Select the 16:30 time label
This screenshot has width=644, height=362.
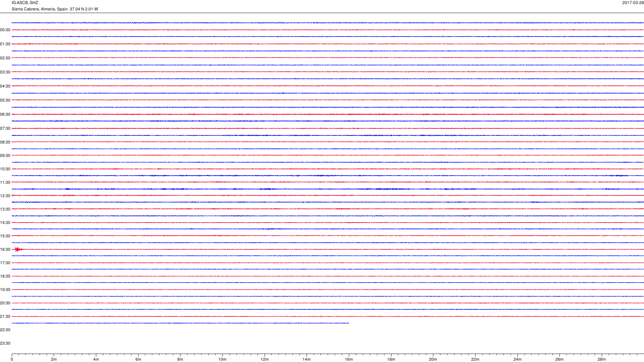coord(5,250)
